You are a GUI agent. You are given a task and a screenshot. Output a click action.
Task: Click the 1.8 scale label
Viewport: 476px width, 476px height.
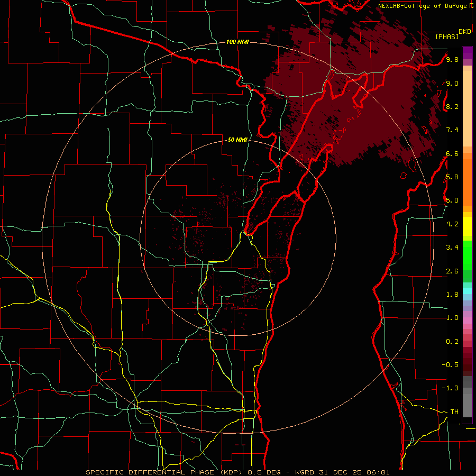tap(452, 294)
